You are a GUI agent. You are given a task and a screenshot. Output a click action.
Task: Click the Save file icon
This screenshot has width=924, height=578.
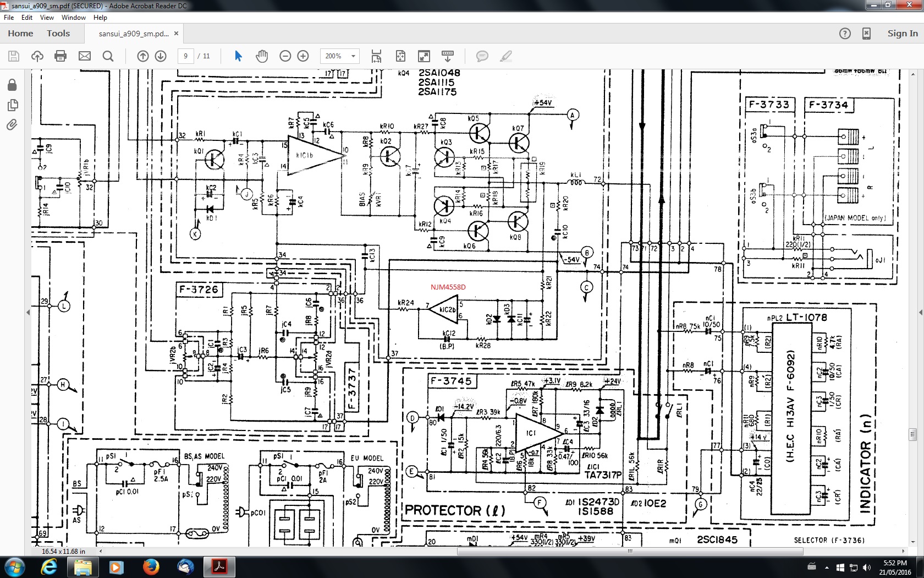[14, 56]
